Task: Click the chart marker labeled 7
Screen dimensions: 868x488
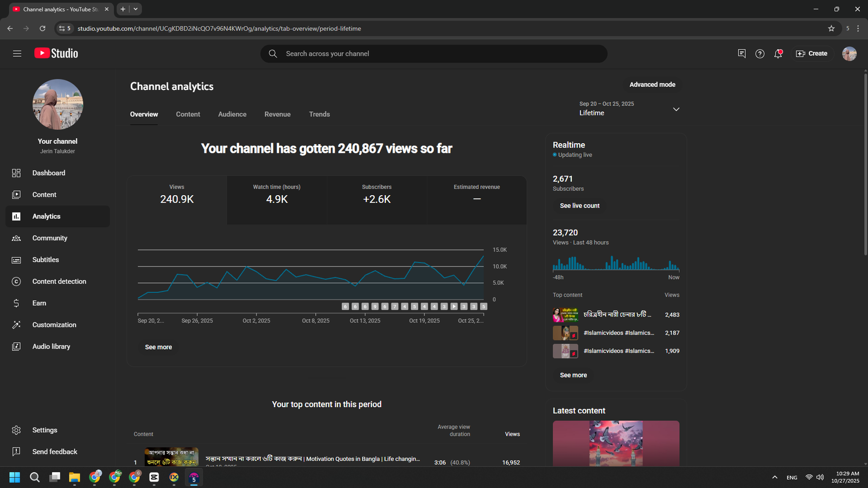Action: (x=394, y=306)
